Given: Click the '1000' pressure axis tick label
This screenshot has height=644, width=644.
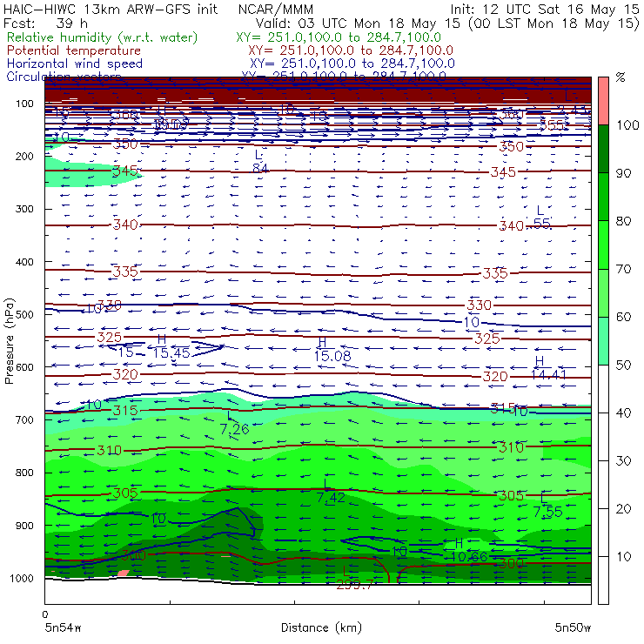Looking at the screenshot, I should pos(22,578).
